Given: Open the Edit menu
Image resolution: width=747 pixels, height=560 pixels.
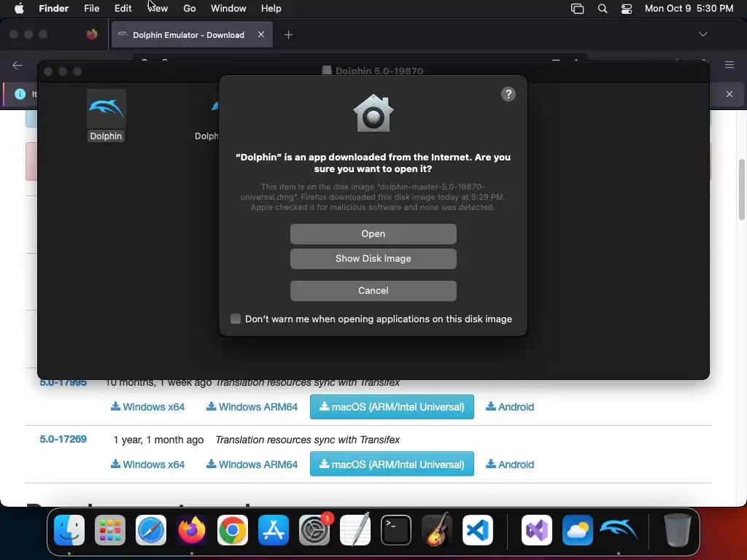Looking at the screenshot, I should 123,8.
